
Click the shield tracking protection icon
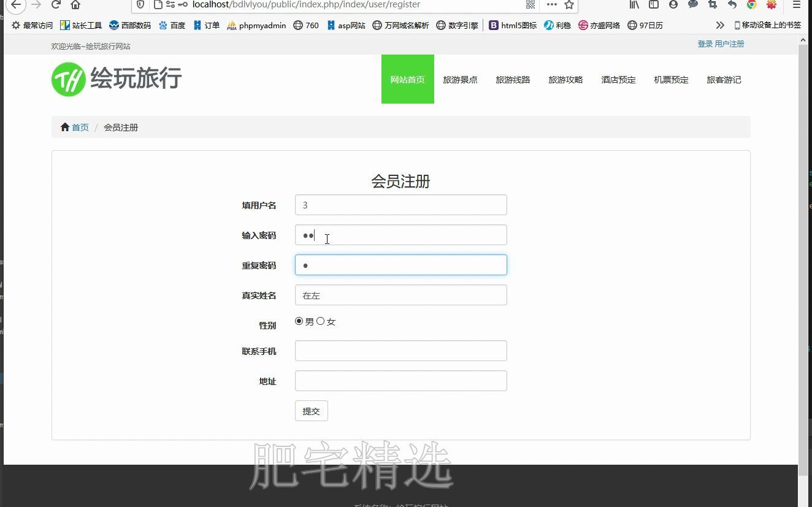pyautogui.click(x=141, y=5)
